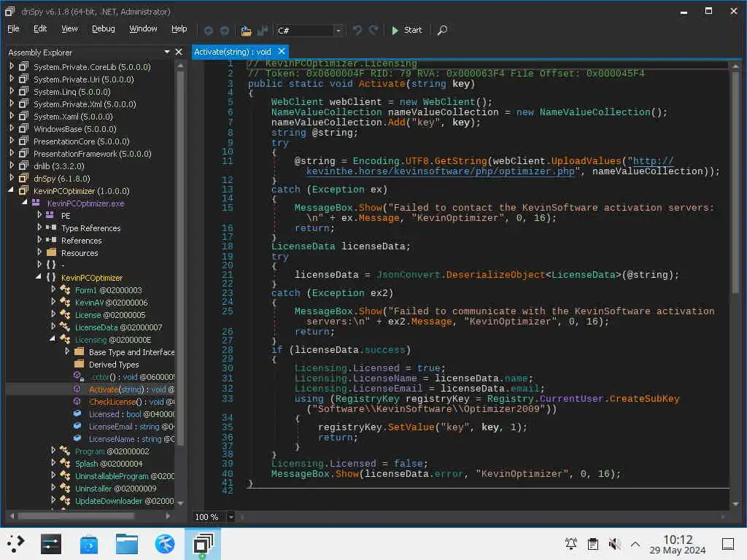Select Uninstaller @02000009 class
The width and height of the screenshot is (747, 560).
(115, 488)
